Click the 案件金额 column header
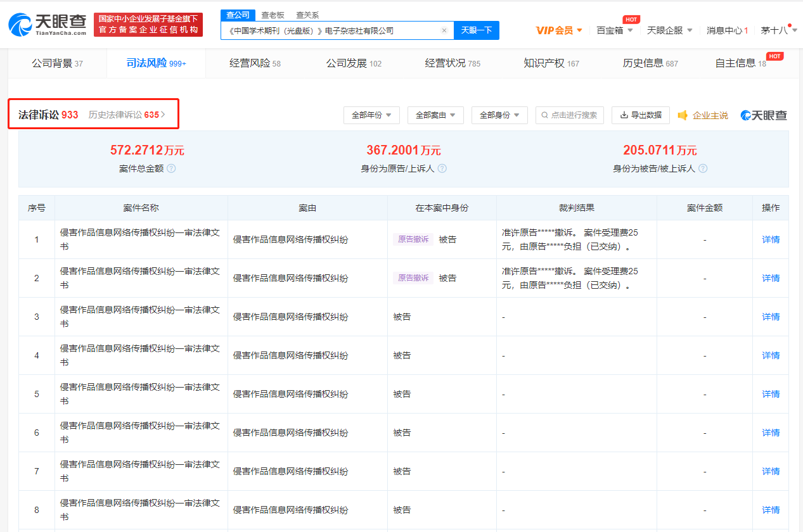The height and width of the screenshot is (532, 803). (705, 208)
